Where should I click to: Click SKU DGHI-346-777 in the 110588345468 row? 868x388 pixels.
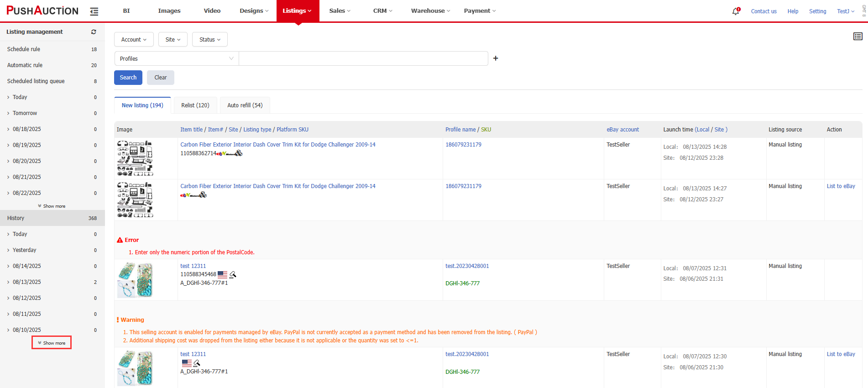click(462, 283)
